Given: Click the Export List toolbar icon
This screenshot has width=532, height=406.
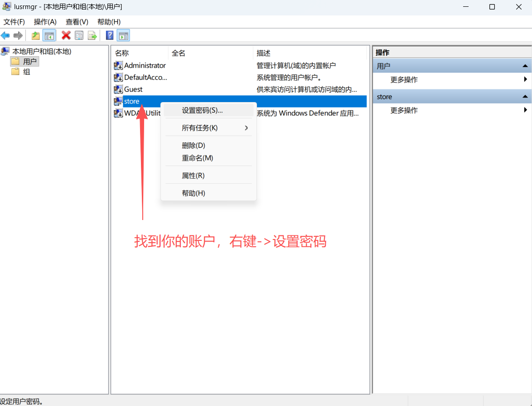Looking at the screenshot, I should pyautogui.click(x=92, y=35).
